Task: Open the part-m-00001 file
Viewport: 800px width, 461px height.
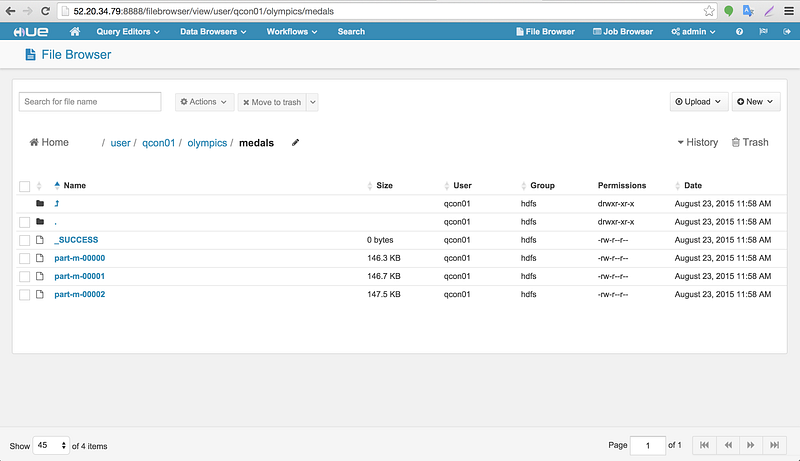Action: (x=80, y=276)
